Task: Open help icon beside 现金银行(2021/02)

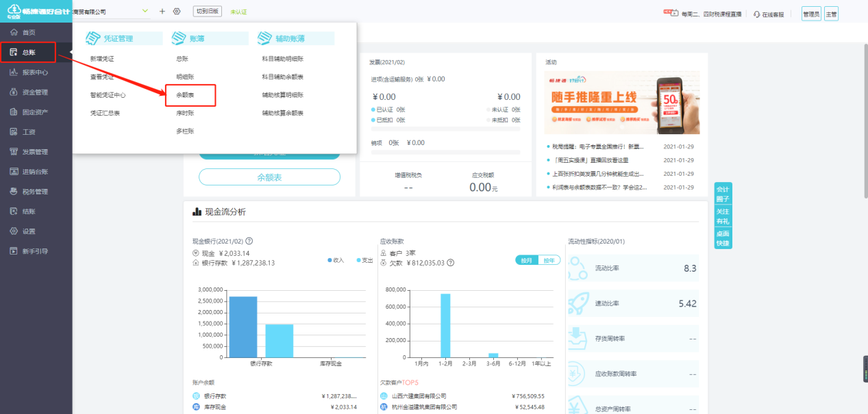Action: pyautogui.click(x=249, y=241)
